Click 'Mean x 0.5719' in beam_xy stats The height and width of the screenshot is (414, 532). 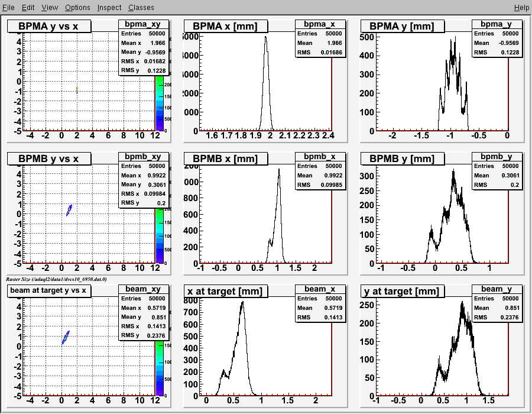coord(144,308)
